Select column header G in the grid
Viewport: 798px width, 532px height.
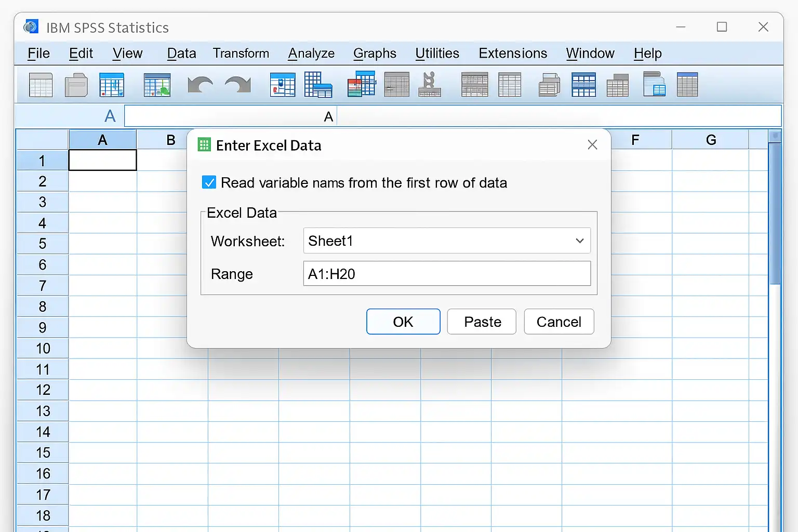click(x=710, y=140)
